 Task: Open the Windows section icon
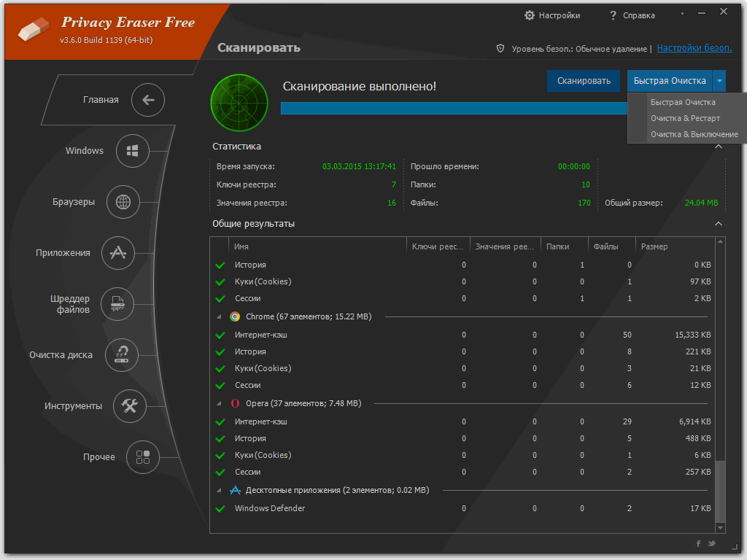(x=133, y=151)
